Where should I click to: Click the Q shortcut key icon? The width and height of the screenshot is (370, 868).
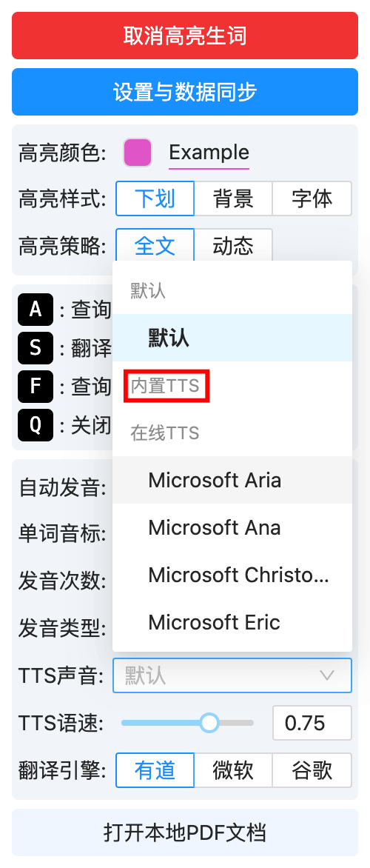[x=36, y=425]
